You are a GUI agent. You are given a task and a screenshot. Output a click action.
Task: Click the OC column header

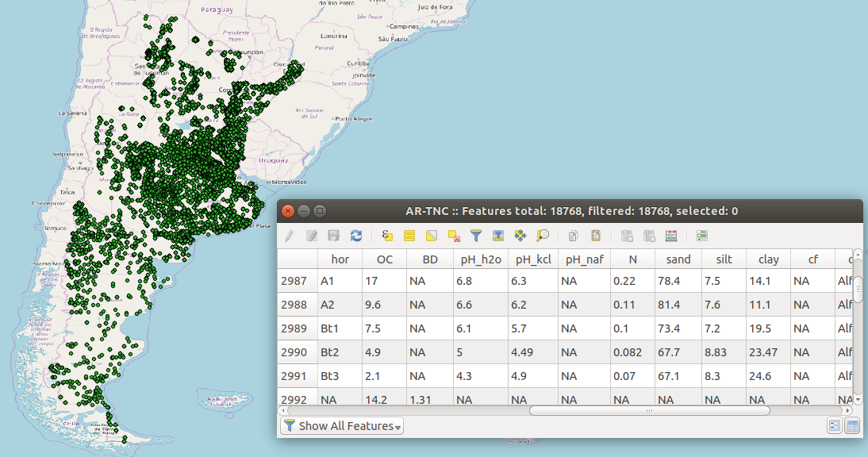[384, 259]
